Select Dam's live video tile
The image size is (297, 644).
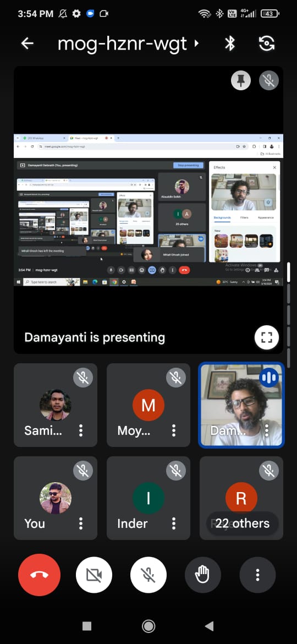[241, 405]
